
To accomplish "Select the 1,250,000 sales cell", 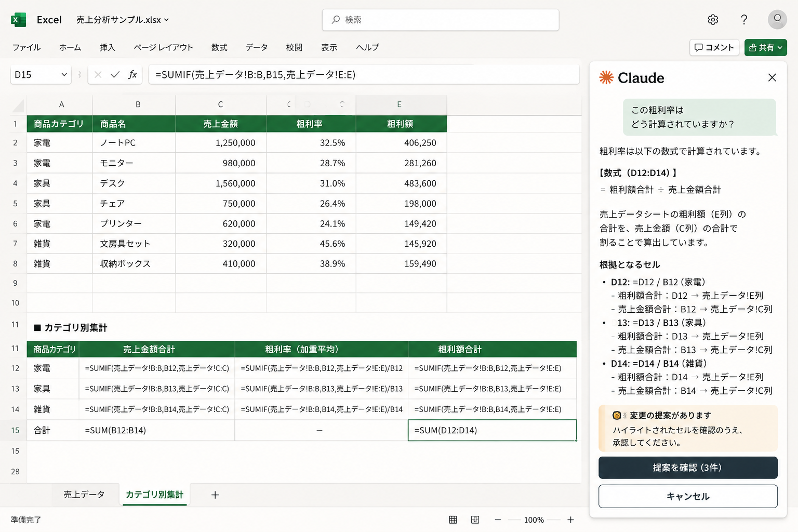I will tap(221, 143).
